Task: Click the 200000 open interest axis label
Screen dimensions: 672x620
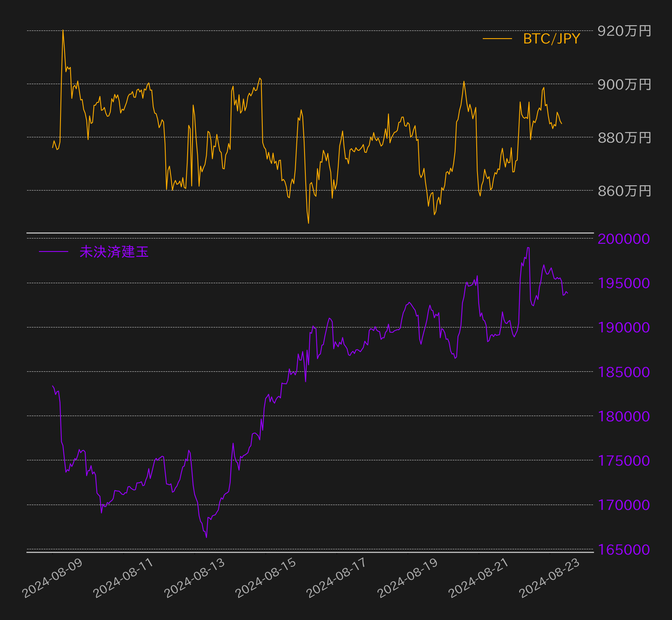Action: 624,239
